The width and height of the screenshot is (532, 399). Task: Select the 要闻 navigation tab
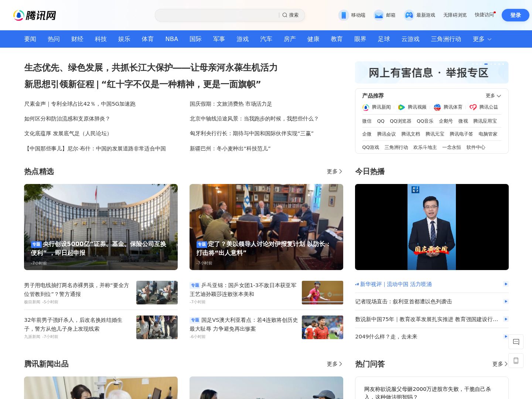click(30, 39)
